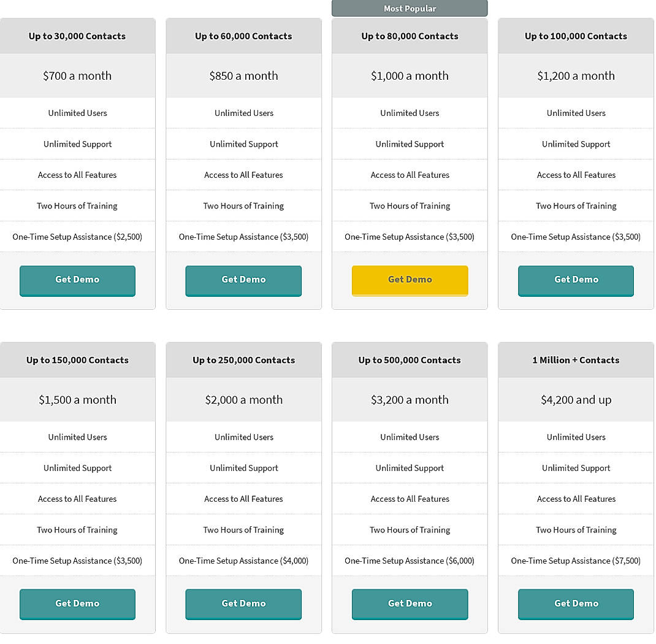This screenshot has height=644, width=656.
Task: Click Access to All Features in 100,000 plan
Action: tap(576, 175)
